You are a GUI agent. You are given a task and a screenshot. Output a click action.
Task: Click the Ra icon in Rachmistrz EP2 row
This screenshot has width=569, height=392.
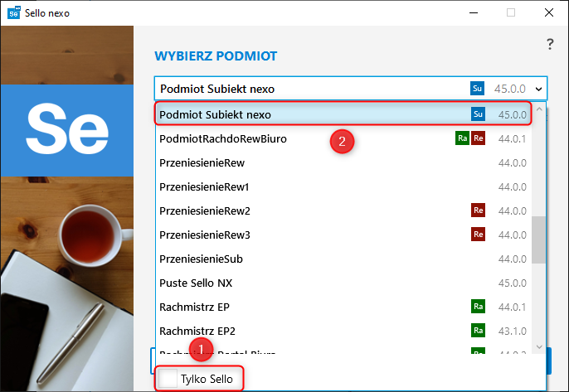478,331
